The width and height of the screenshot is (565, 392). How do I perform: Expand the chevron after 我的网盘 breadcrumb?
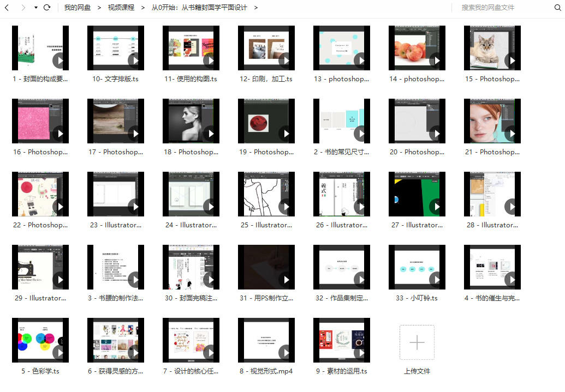pos(99,8)
